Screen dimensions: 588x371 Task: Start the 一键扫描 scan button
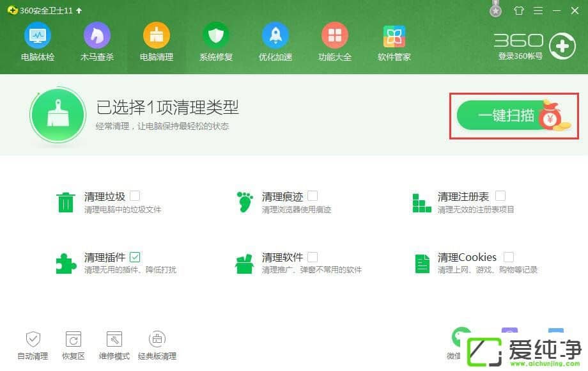pos(507,115)
